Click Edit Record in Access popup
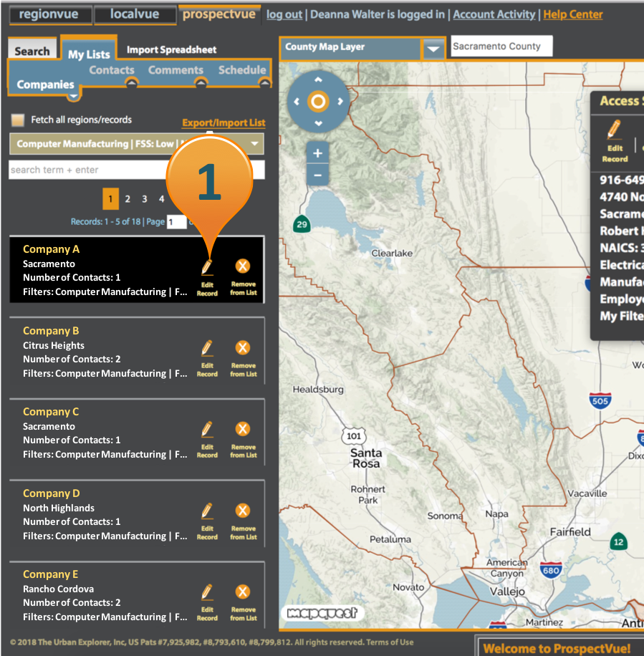 coord(615,141)
